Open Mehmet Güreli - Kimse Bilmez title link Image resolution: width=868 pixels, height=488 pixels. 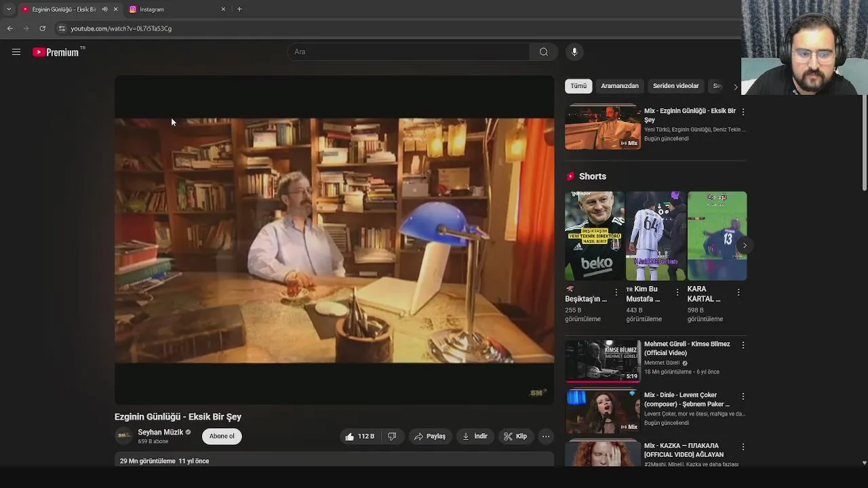point(687,348)
